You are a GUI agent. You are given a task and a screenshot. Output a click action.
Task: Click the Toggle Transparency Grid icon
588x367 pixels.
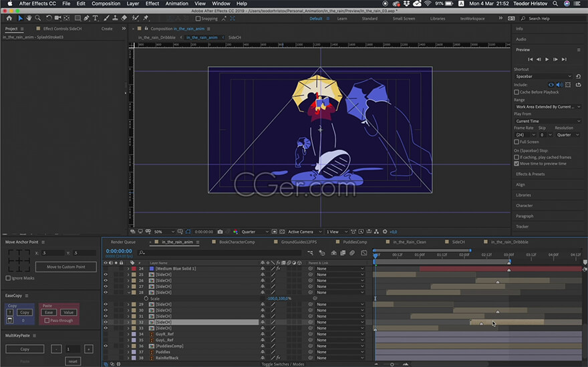[x=283, y=232]
